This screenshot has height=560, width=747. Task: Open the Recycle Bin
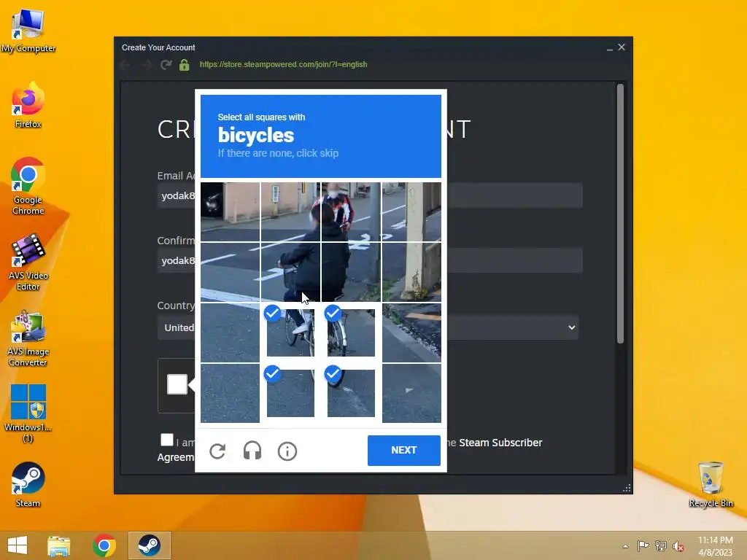point(711,485)
